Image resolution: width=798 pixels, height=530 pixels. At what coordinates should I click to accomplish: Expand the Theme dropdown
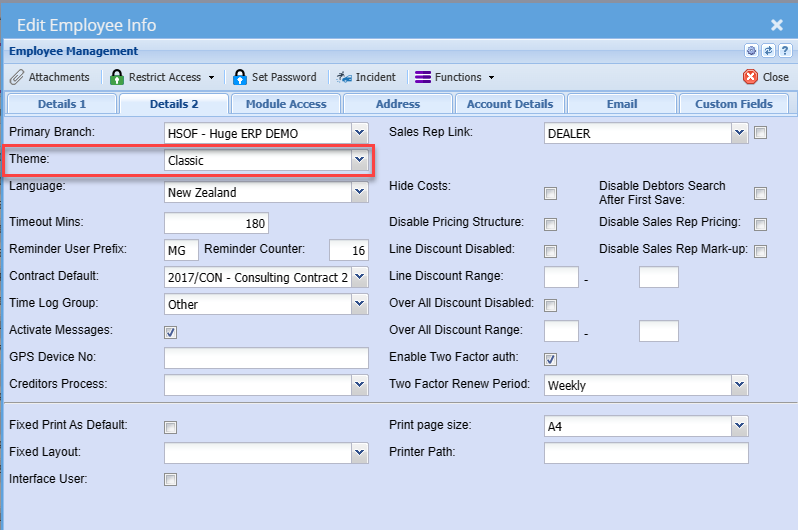point(360,160)
